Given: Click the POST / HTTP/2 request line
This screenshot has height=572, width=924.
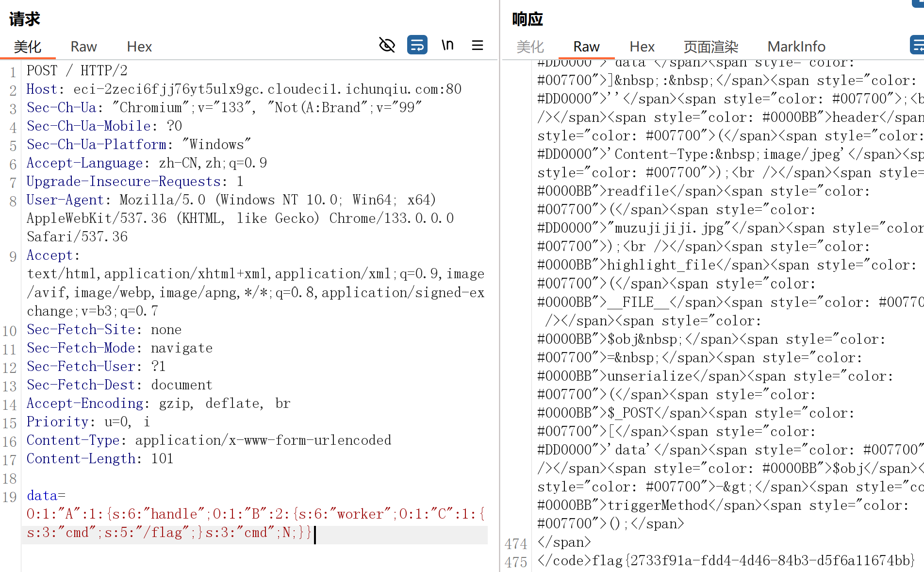Looking at the screenshot, I should (77, 71).
